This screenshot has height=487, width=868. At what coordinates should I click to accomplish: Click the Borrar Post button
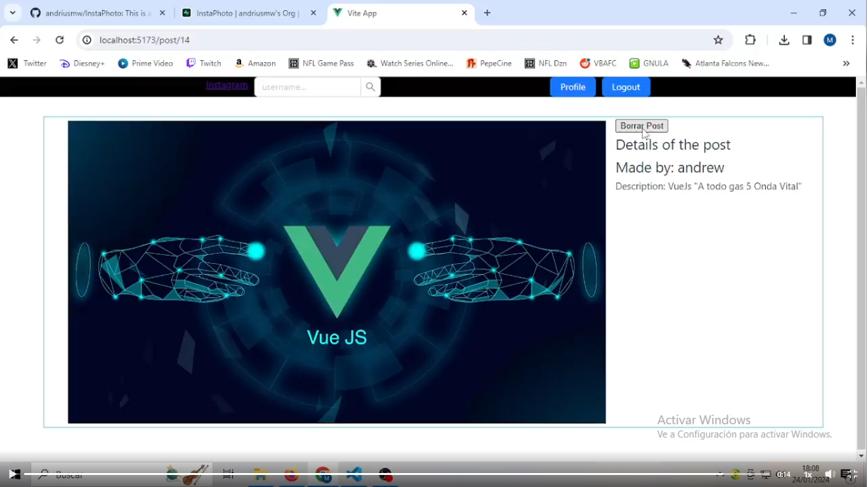pyautogui.click(x=641, y=126)
